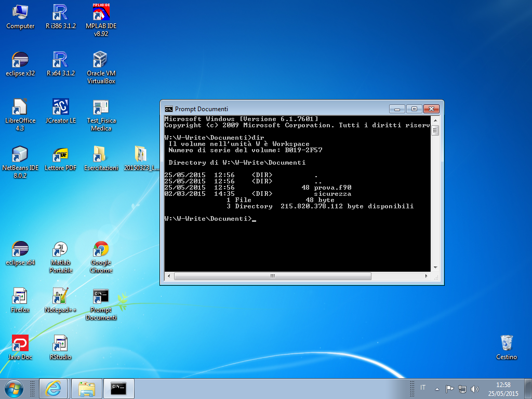Open the Windows Start menu
Image resolution: width=532 pixels, height=399 pixels.
[14, 389]
